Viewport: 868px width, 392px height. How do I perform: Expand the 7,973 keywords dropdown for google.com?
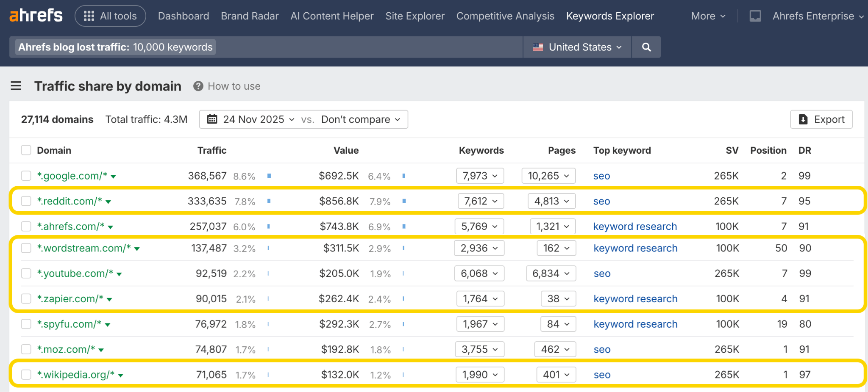(x=480, y=175)
